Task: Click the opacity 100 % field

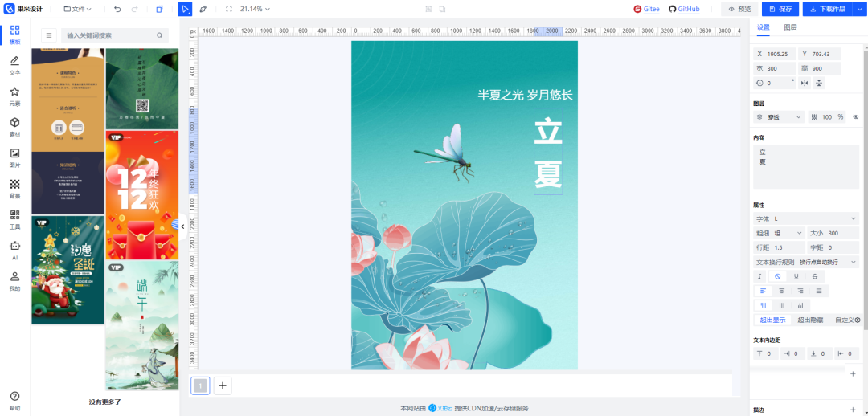Action: click(827, 116)
